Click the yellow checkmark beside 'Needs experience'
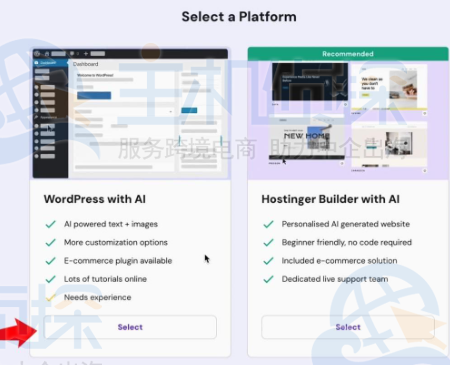The height and width of the screenshot is (365, 450). [51, 297]
